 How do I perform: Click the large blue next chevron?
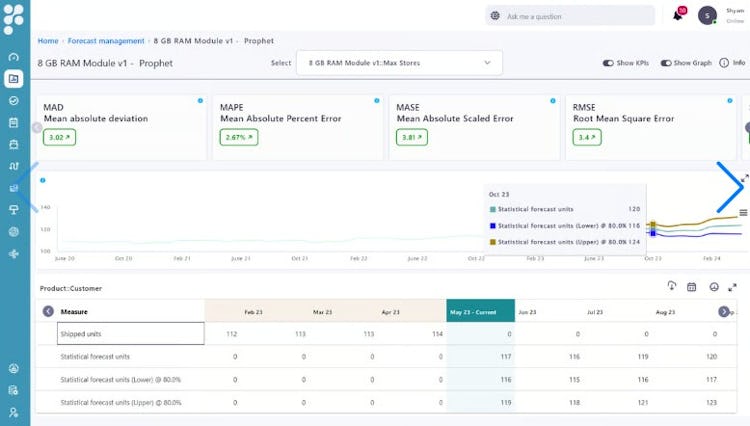[x=732, y=187]
